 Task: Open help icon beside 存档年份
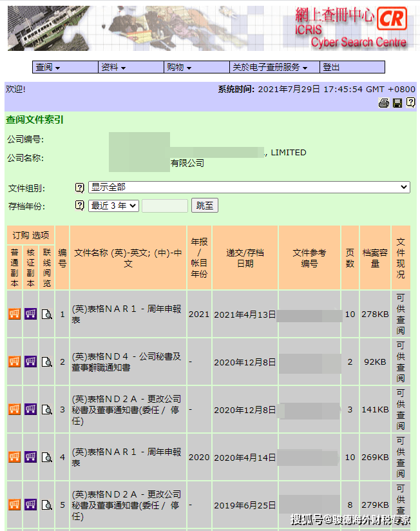80,206
